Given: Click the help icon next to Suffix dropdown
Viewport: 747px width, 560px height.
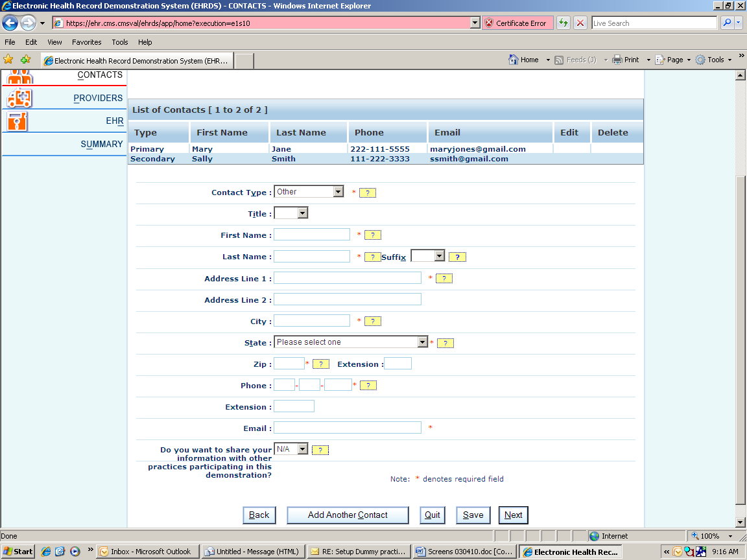Looking at the screenshot, I should point(457,257).
